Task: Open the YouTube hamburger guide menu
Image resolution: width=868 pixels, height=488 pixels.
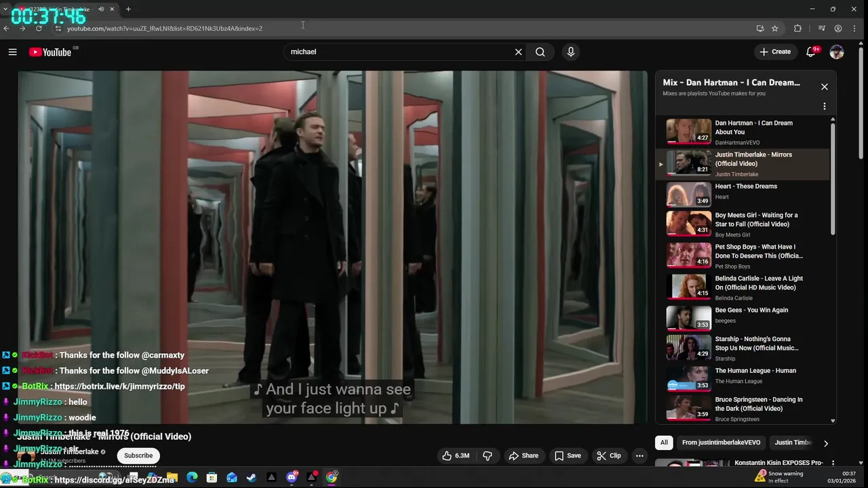Action: 12,52
